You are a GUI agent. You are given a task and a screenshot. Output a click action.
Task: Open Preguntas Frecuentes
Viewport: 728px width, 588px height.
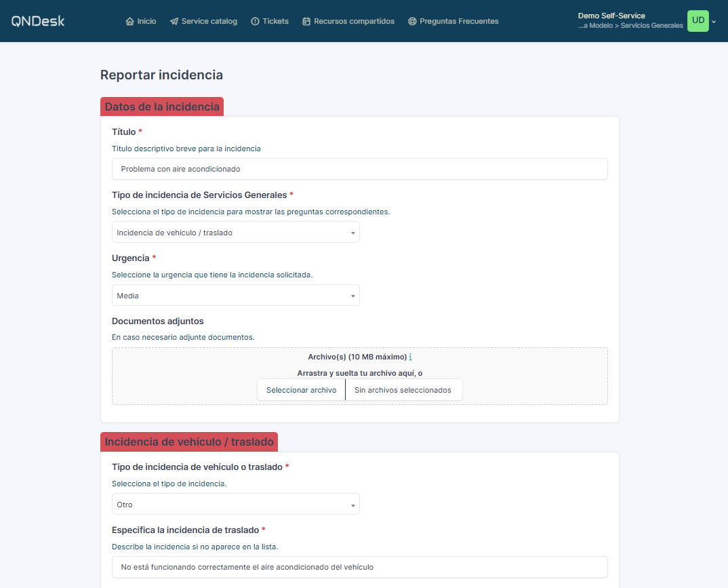[453, 22]
